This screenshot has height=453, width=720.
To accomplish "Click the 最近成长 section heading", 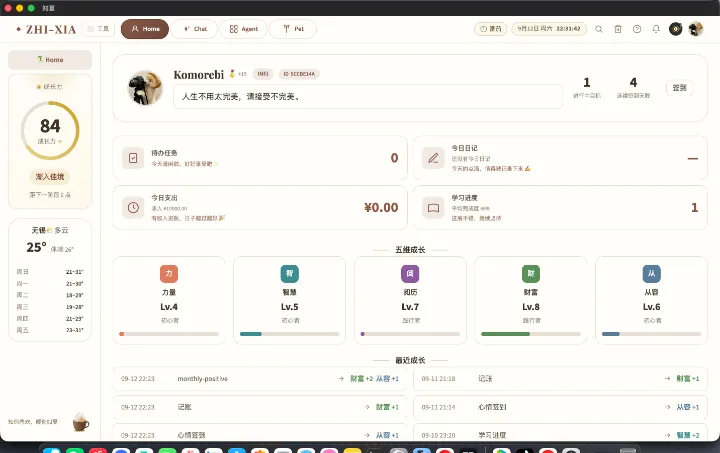I will coord(410,361).
